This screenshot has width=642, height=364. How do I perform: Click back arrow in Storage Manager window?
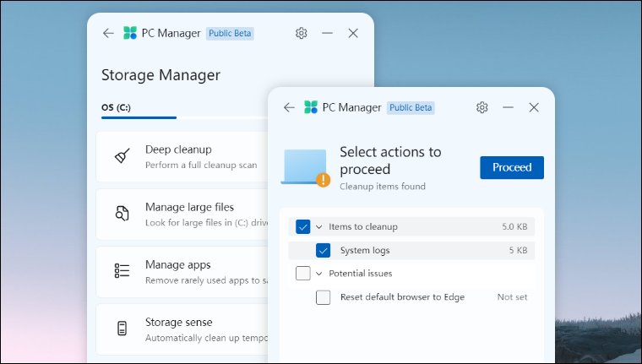[x=108, y=33]
